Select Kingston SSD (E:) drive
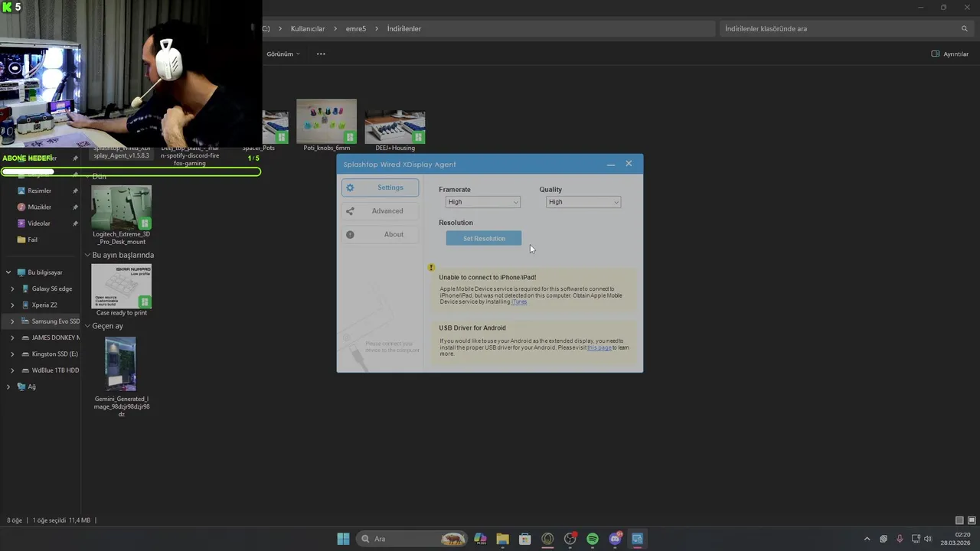 click(x=50, y=354)
